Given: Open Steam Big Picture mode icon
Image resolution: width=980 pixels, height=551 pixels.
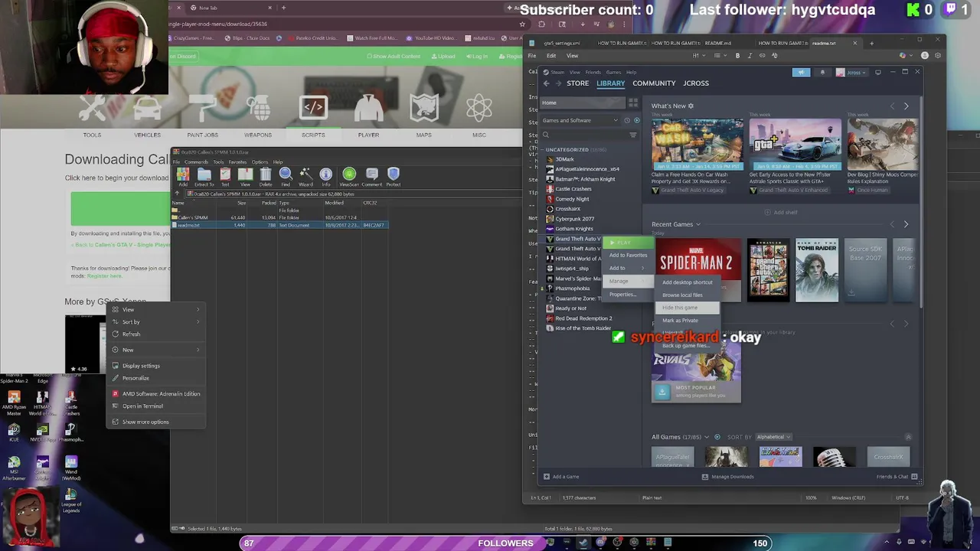Looking at the screenshot, I should (x=878, y=72).
